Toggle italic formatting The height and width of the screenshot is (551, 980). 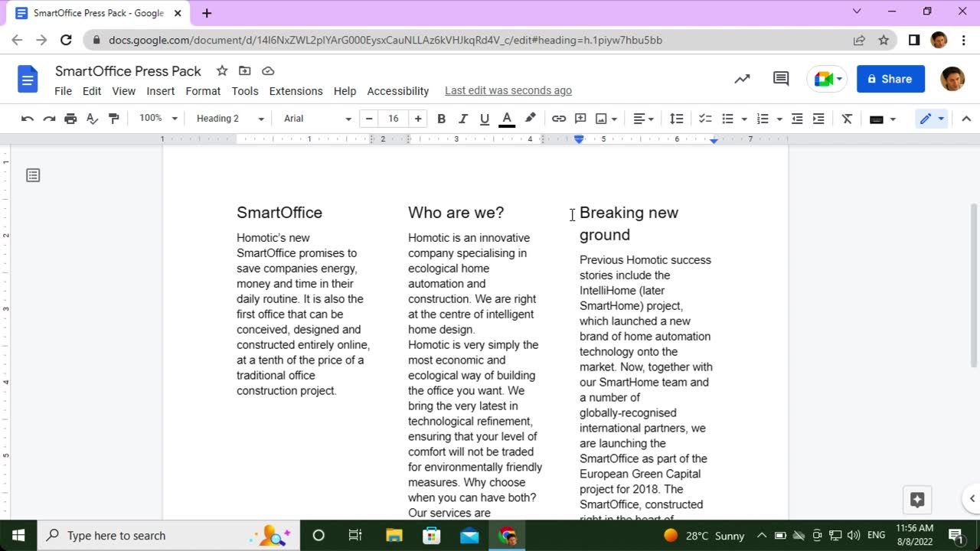pyautogui.click(x=462, y=119)
